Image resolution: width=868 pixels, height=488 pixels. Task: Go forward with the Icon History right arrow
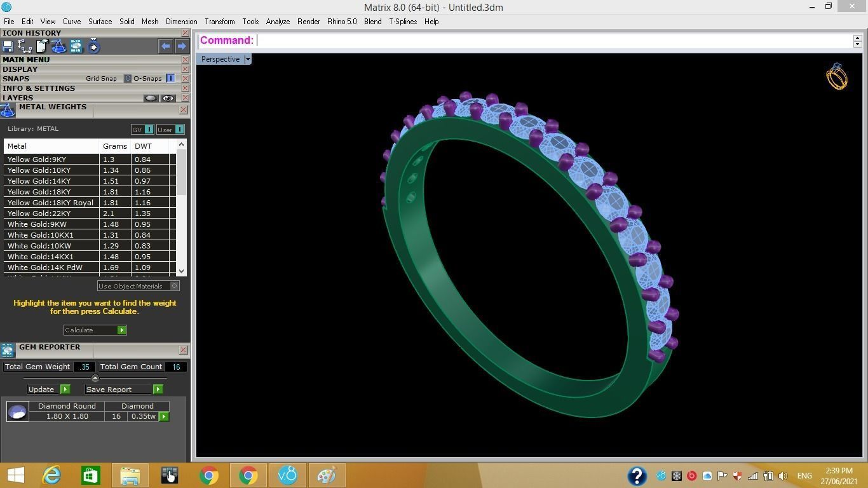click(x=182, y=46)
